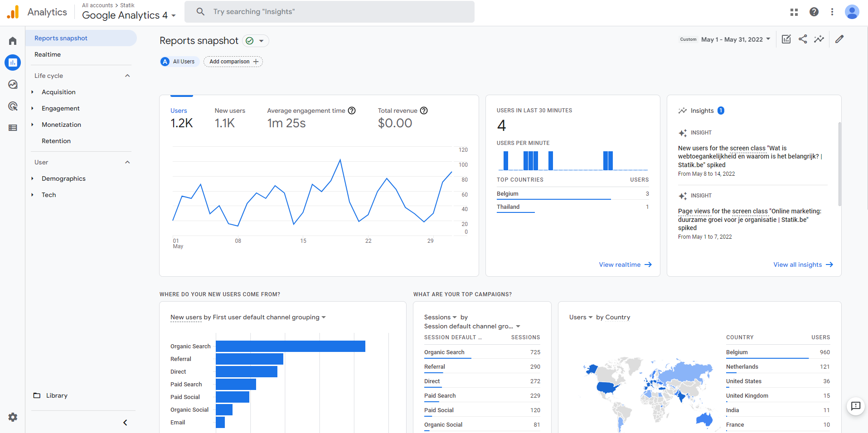Click the Total revenue help tooltip
The image size is (868, 433).
(424, 110)
